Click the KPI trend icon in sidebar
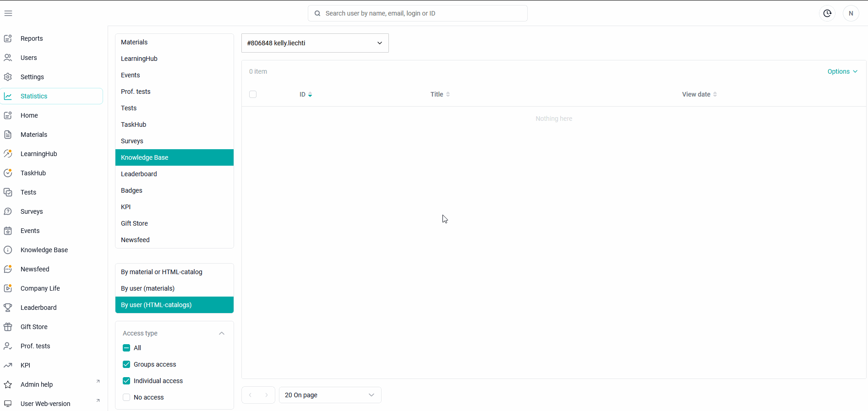Screen dimensions: 868x411 (8, 365)
